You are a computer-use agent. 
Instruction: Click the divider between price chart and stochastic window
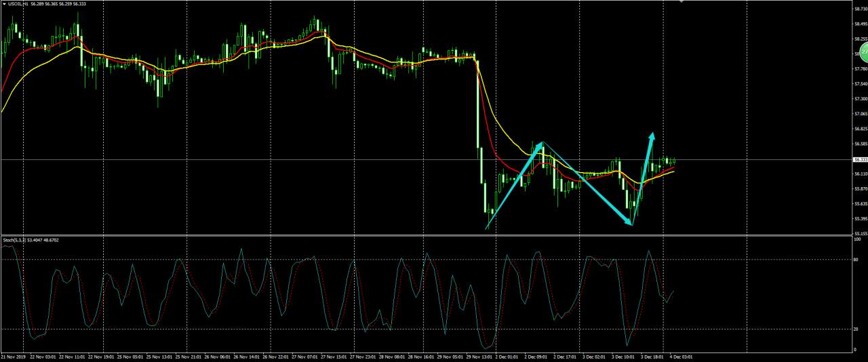click(426, 235)
